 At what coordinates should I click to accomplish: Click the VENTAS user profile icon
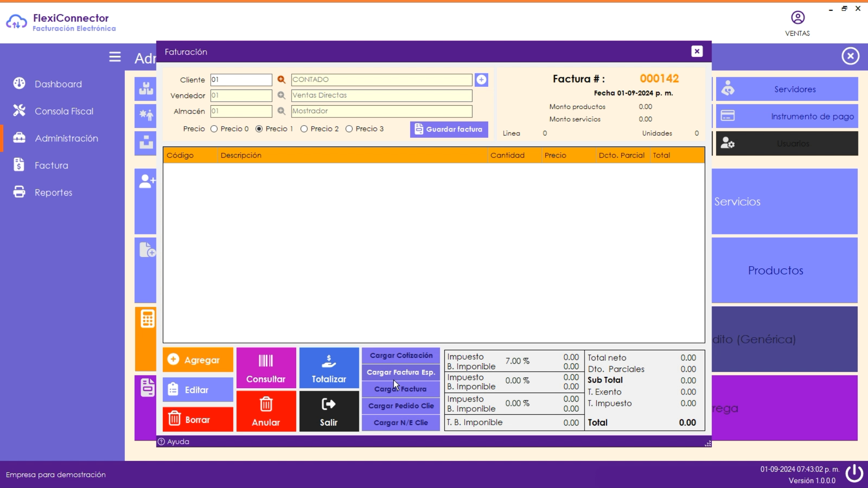[x=797, y=18]
